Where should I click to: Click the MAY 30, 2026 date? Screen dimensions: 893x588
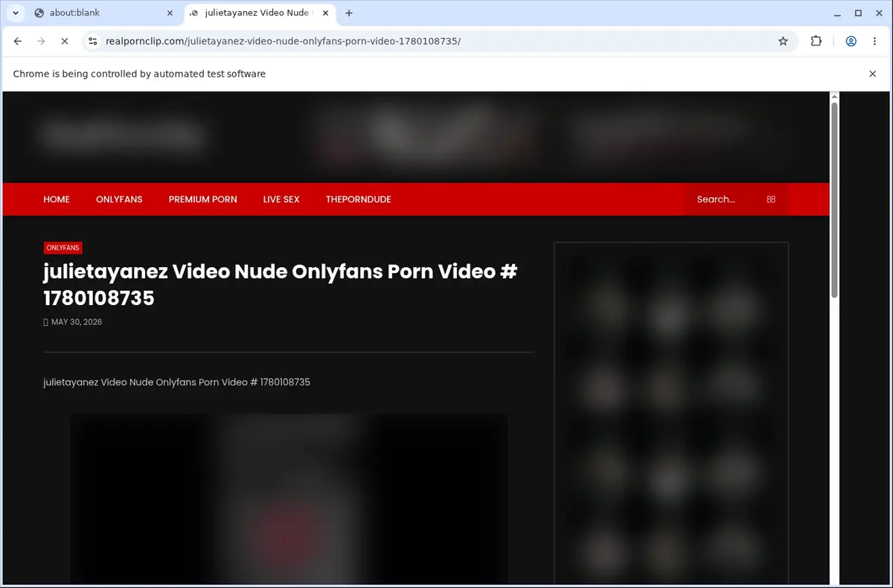click(77, 322)
